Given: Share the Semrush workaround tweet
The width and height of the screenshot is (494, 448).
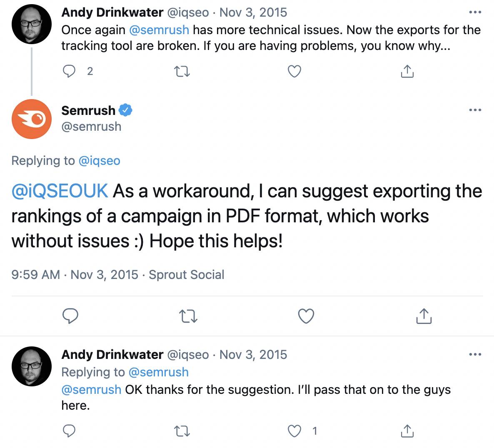Looking at the screenshot, I should [x=424, y=316].
